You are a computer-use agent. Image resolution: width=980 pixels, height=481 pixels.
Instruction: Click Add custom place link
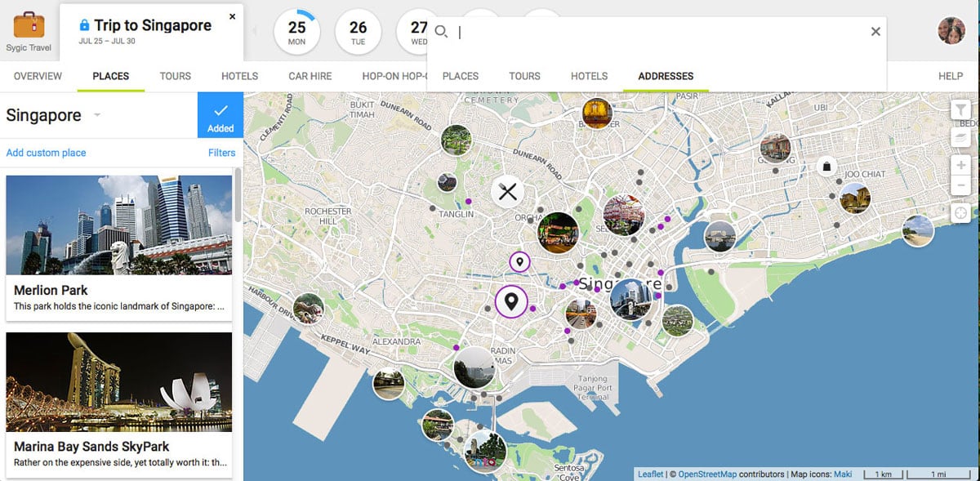46,153
